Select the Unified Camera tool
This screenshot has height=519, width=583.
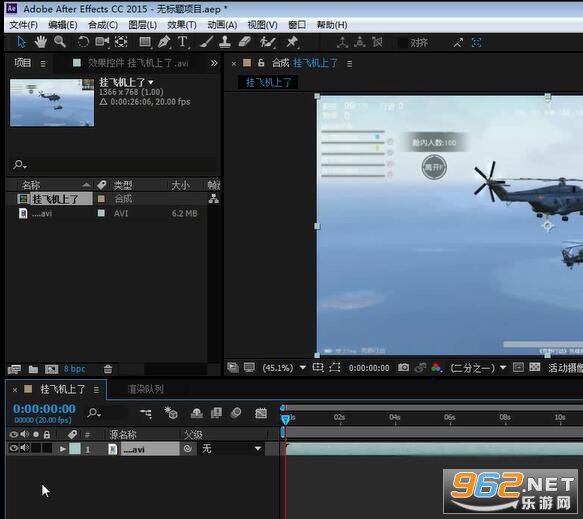pos(102,42)
